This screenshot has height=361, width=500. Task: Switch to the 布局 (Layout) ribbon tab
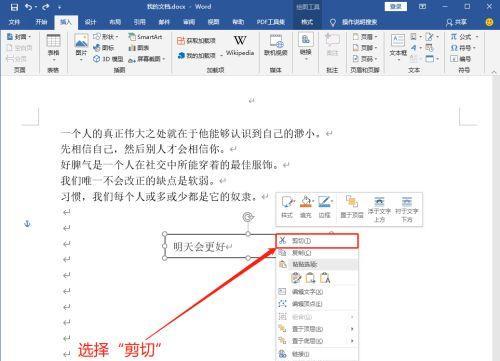pyautogui.click(x=115, y=22)
